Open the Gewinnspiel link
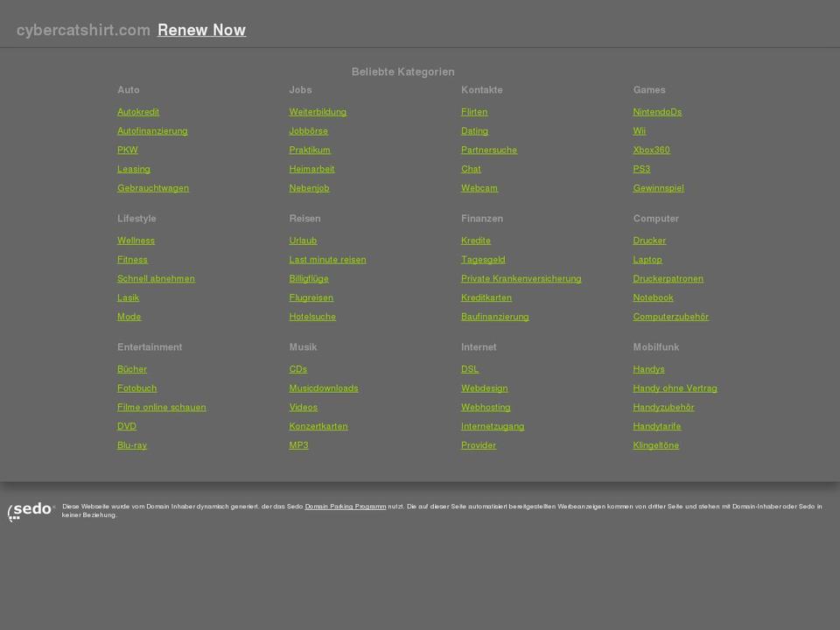The height and width of the screenshot is (630, 840). [x=658, y=188]
